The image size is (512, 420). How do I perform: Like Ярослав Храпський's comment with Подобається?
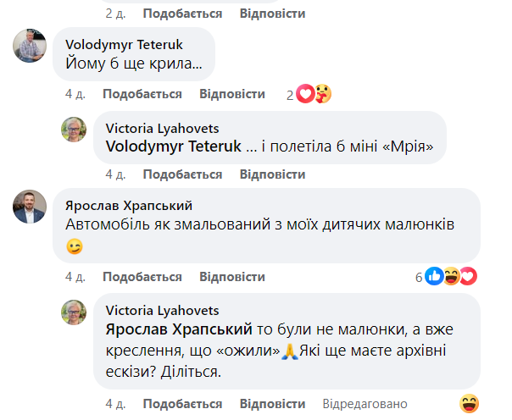(x=142, y=277)
